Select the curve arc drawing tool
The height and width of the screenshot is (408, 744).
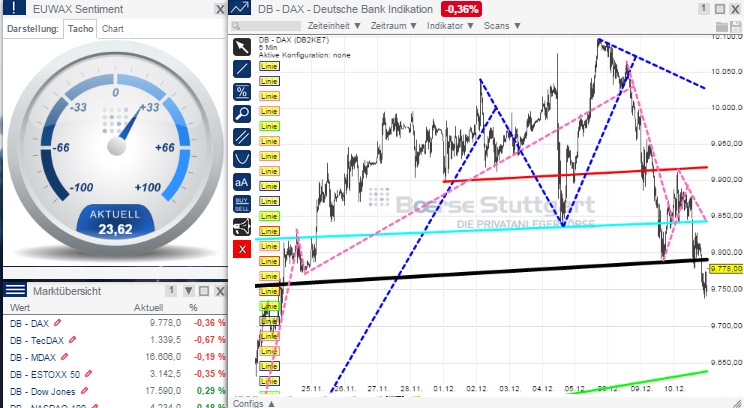pyautogui.click(x=242, y=159)
